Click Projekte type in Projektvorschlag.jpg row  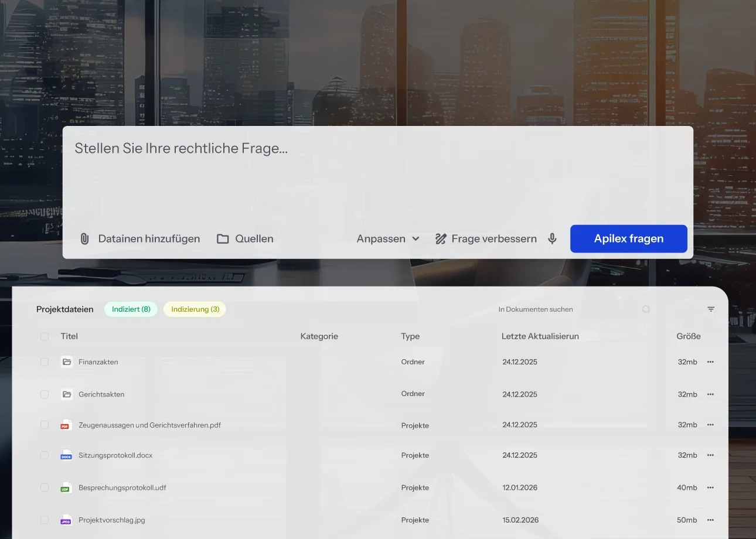click(415, 520)
